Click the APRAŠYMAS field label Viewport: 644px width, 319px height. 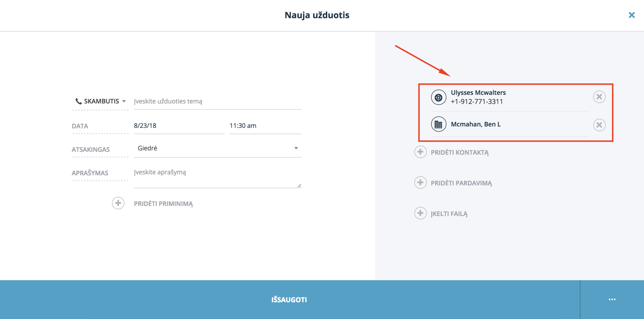(x=90, y=173)
